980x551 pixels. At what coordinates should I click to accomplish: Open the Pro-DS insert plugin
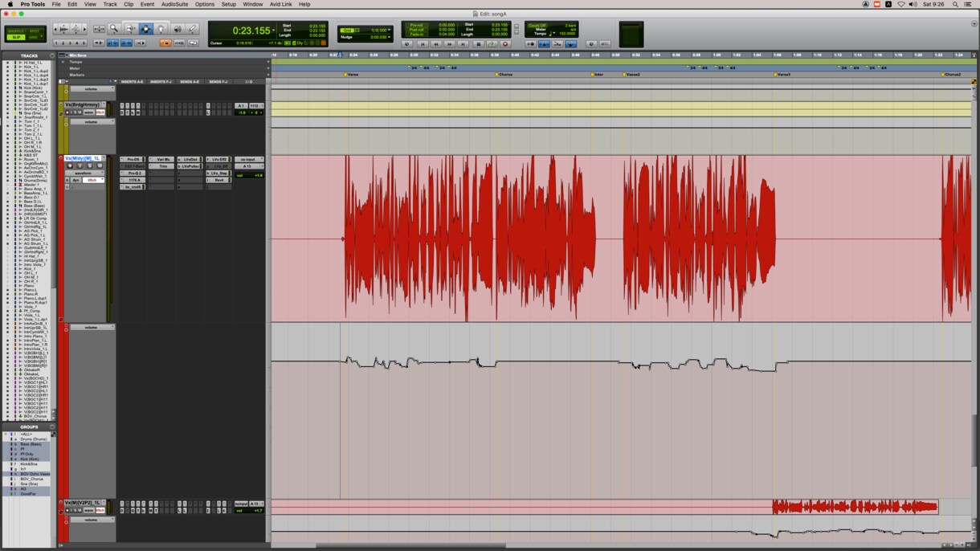133,160
